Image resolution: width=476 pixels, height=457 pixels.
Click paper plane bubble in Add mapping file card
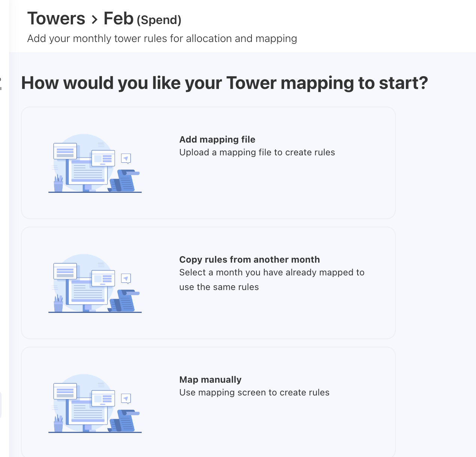(x=126, y=159)
